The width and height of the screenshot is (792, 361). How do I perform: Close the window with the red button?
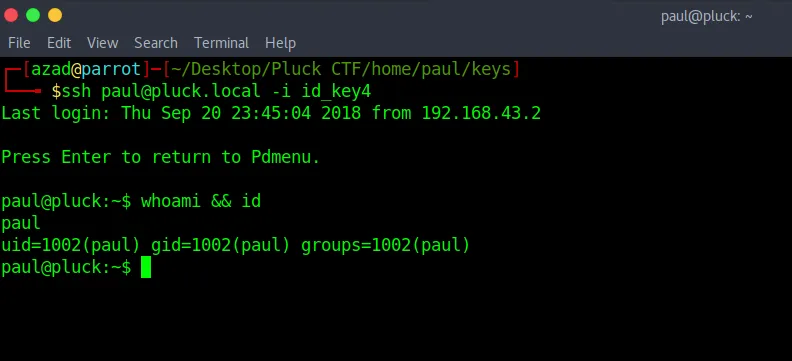tap(11, 15)
